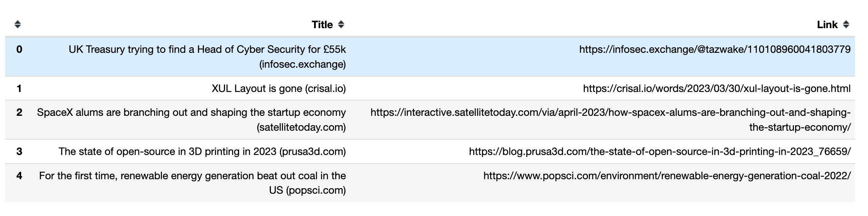Click the open-source 3D printing title
Screen dimensions: 868x216
click(202, 151)
